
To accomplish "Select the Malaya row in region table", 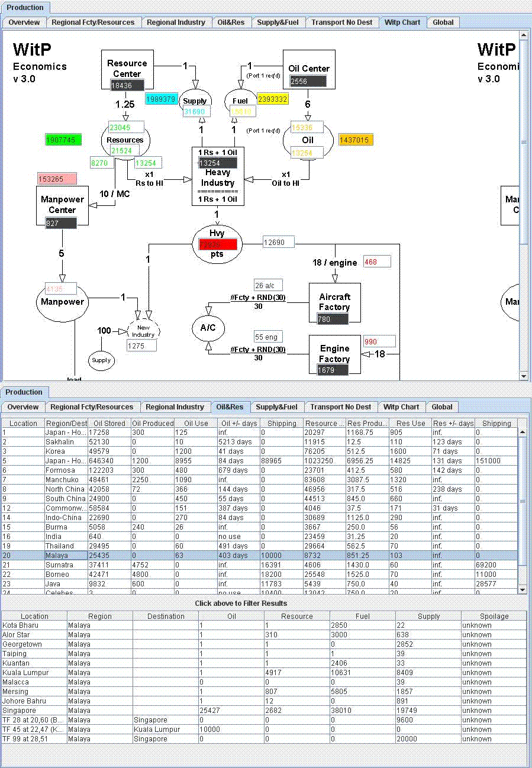I will tap(260, 556).
